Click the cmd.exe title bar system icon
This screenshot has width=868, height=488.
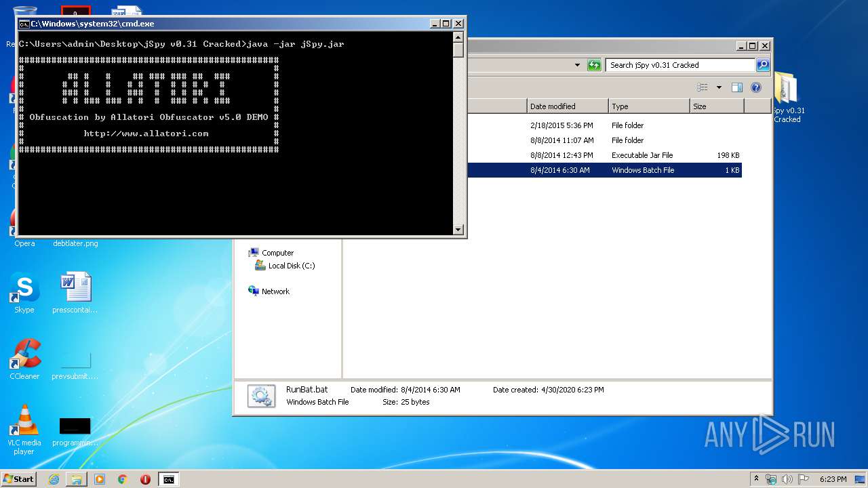24,24
